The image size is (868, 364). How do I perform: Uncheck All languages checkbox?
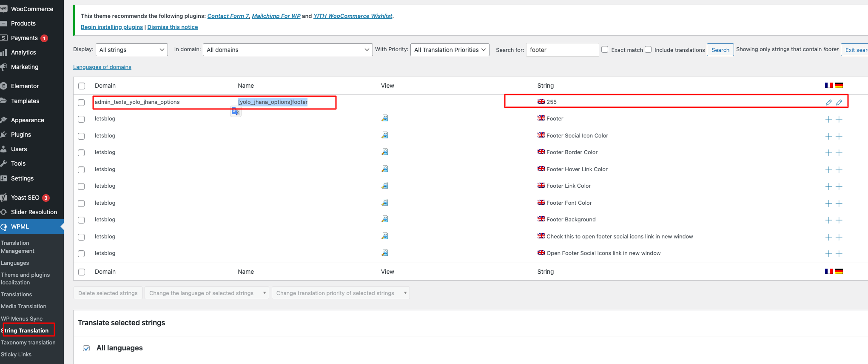pyautogui.click(x=86, y=348)
